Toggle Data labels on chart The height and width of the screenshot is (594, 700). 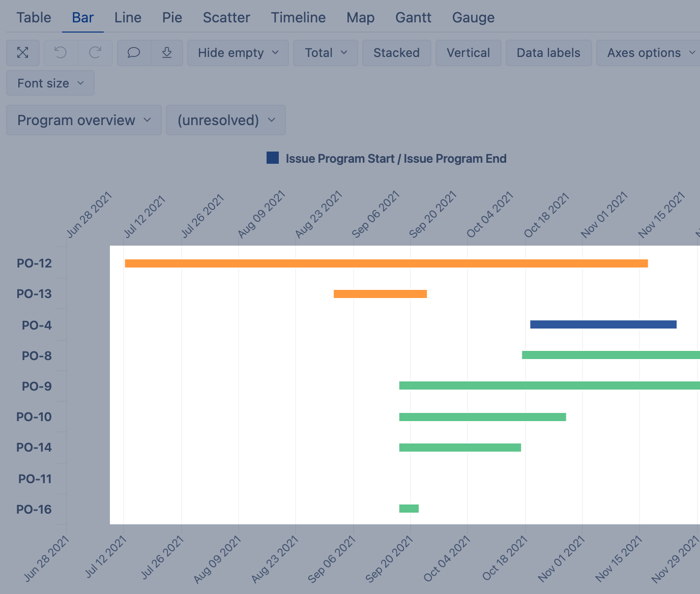[x=548, y=53]
